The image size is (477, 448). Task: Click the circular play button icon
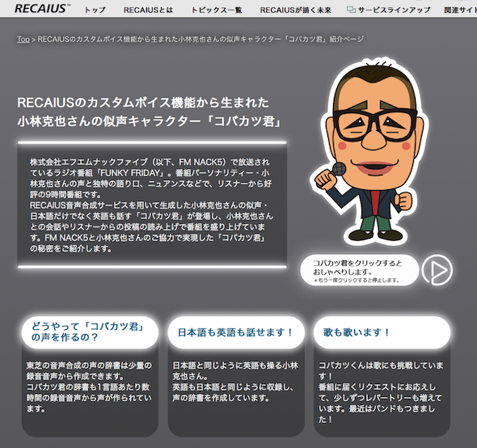437,270
